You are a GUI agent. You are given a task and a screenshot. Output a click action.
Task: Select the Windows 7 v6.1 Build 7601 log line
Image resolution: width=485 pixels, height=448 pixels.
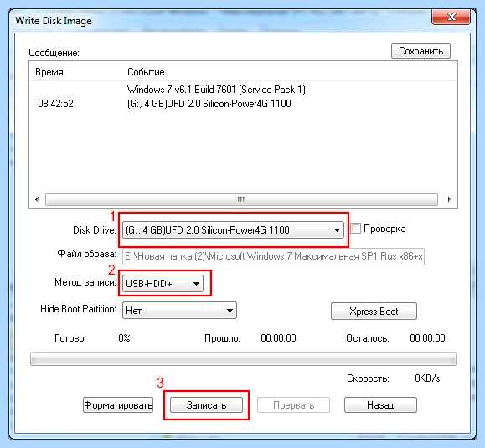[216, 90]
